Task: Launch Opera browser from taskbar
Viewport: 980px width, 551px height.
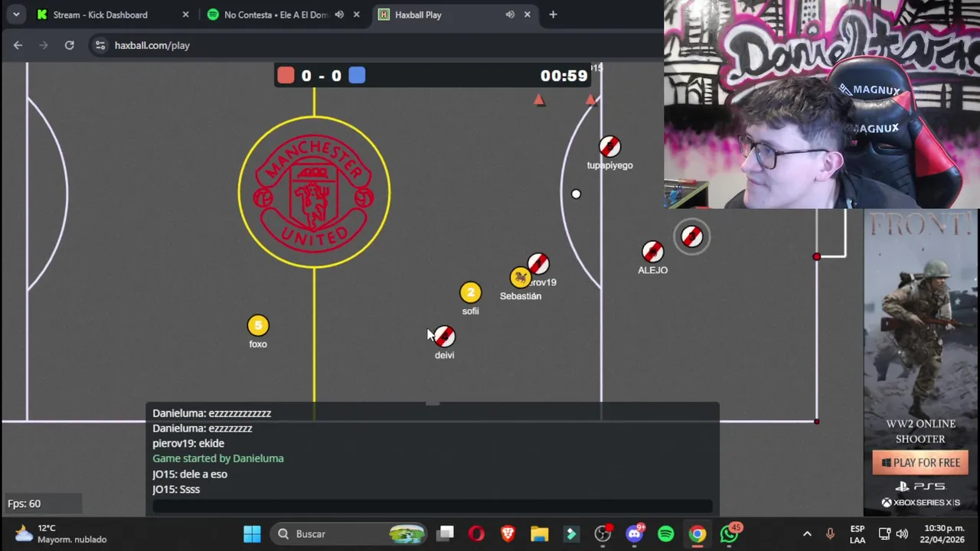Action: [476, 533]
